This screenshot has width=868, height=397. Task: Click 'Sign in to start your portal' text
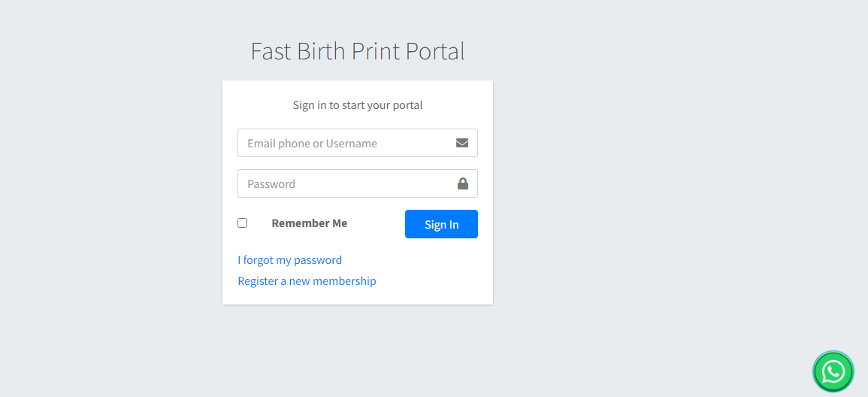[357, 105]
